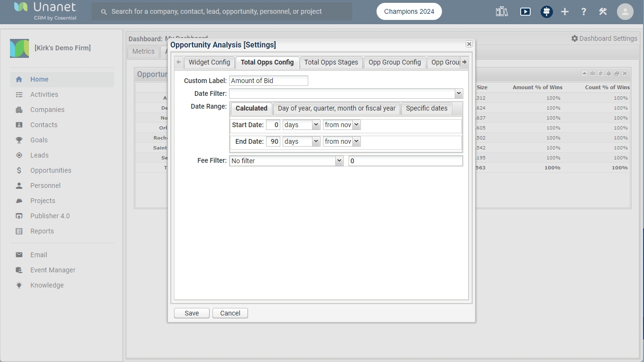Click the user profile avatar
The height and width of the screenshot is (362, 644).
(x=625, y=12)
